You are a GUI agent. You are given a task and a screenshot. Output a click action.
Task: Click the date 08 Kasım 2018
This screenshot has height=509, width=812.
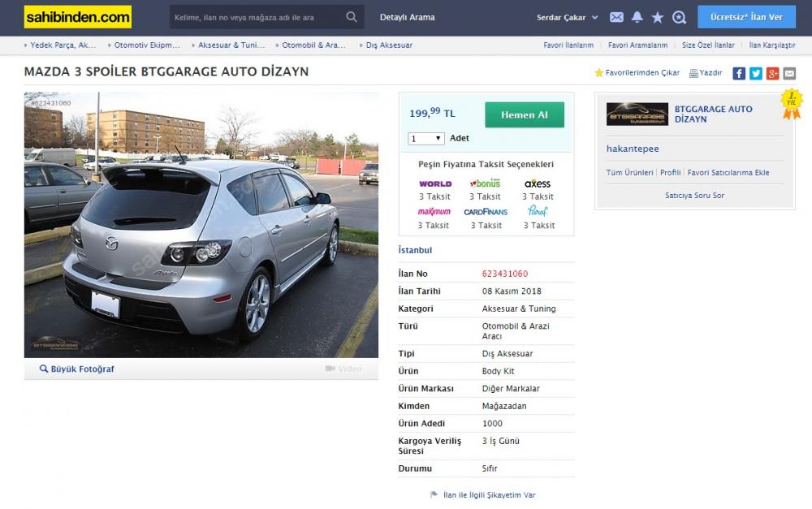point(512,291)
